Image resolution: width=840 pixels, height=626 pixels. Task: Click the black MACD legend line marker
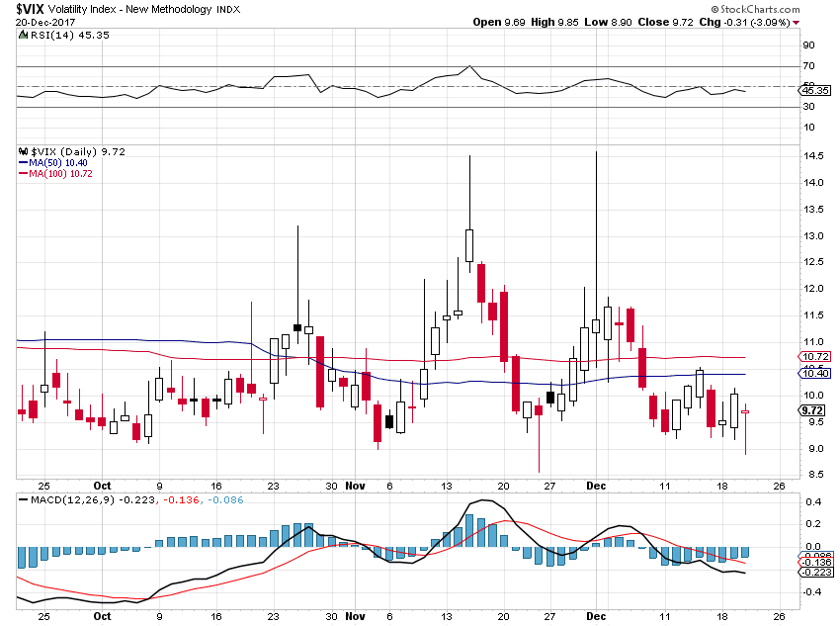pos(23,500)
